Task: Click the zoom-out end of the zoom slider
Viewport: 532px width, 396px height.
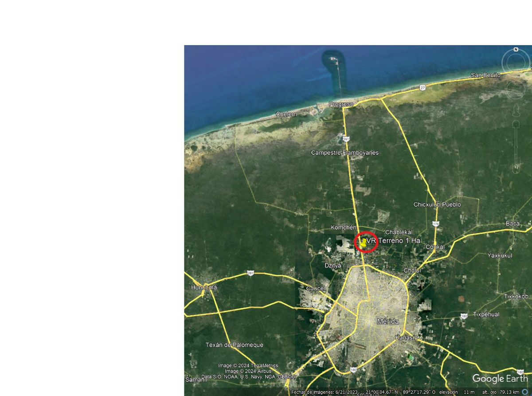Action: click(516, 169)
